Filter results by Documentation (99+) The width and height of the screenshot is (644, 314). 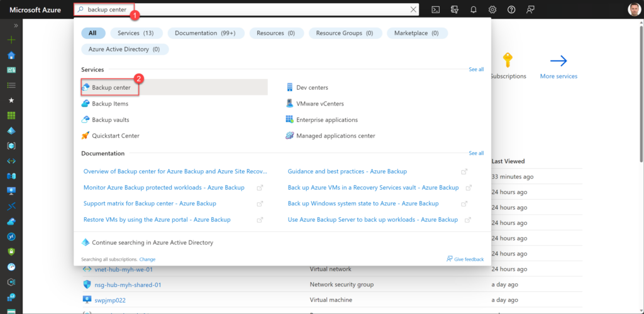tap(206, 33)
